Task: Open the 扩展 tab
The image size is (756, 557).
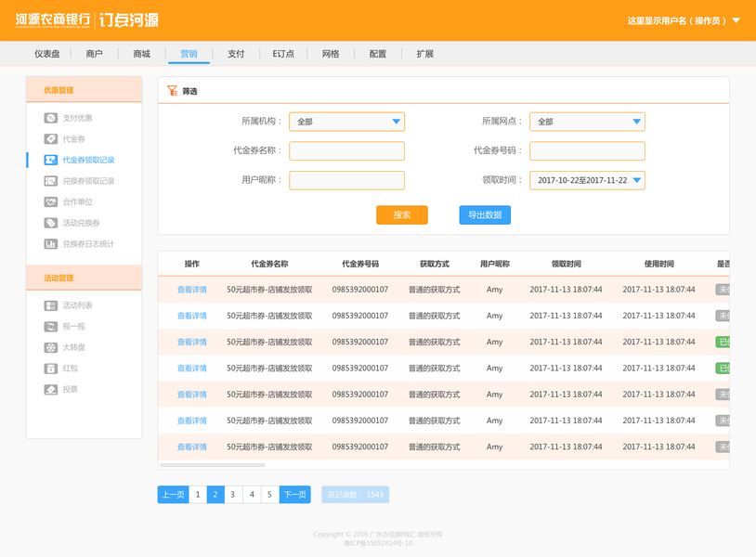Action: [425, 54]
